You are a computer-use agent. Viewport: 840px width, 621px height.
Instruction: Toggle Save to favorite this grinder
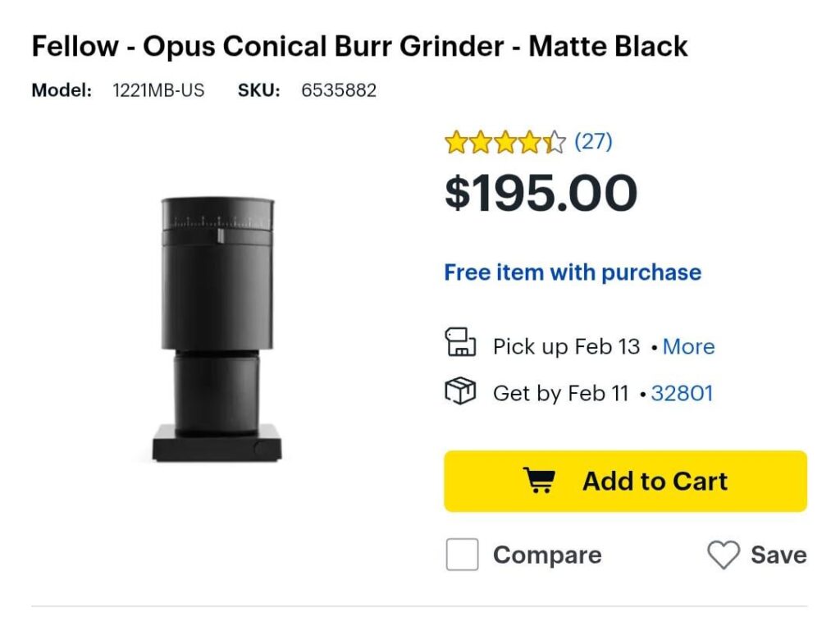(778, 555)
